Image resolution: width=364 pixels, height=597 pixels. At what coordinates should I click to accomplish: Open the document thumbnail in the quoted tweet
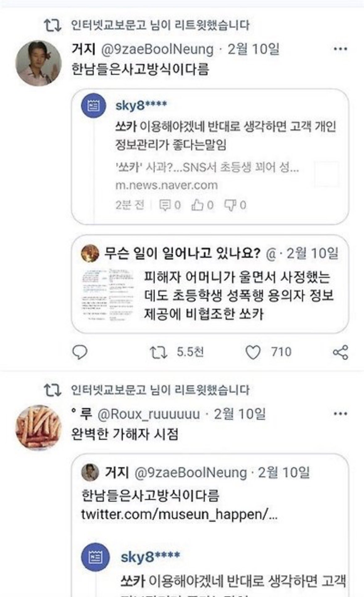108,295
